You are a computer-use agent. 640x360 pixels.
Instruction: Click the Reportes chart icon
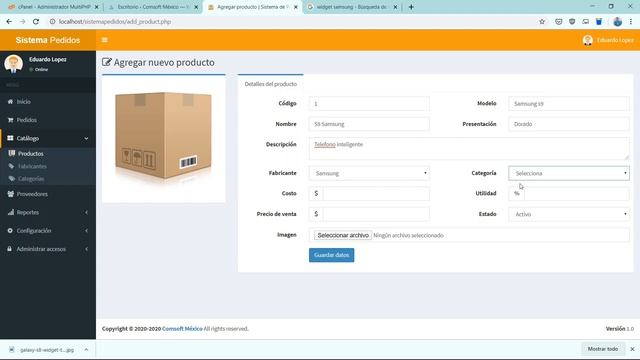(x=11, y=212)
